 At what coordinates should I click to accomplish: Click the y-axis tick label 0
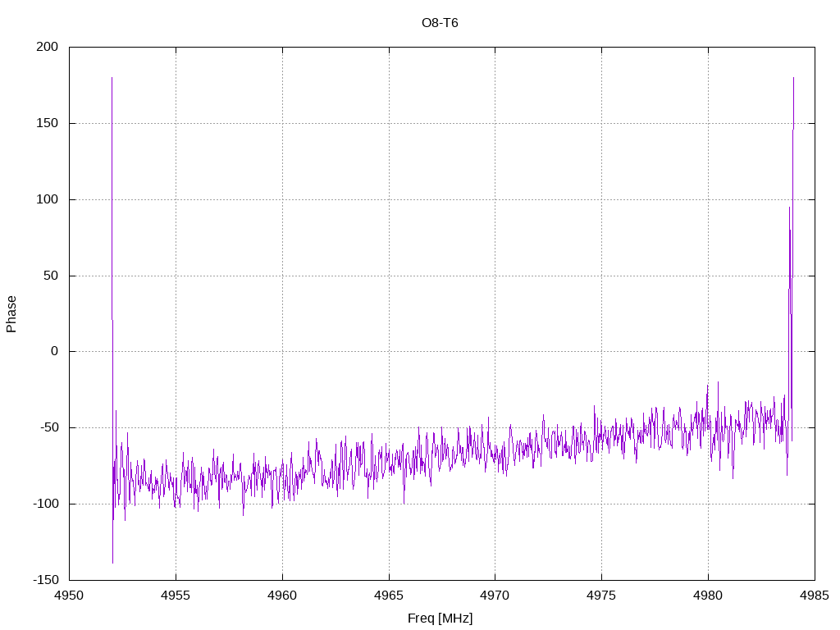tap(55, 351)
